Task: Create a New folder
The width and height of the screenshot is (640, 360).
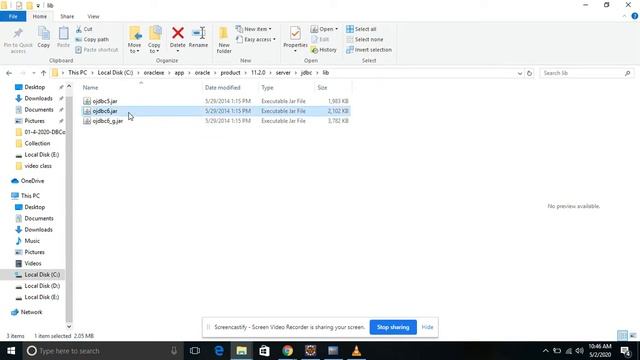Action: [224, 40]
